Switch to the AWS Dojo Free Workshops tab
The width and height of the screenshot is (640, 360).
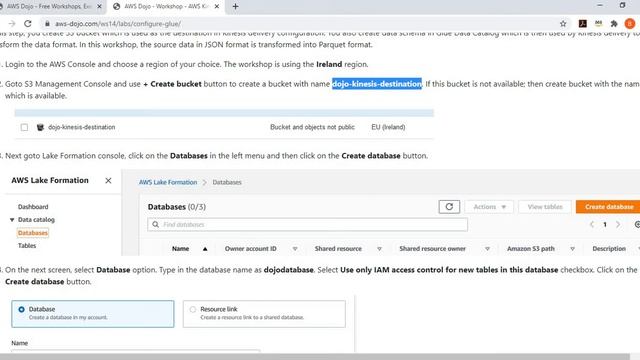49,7
